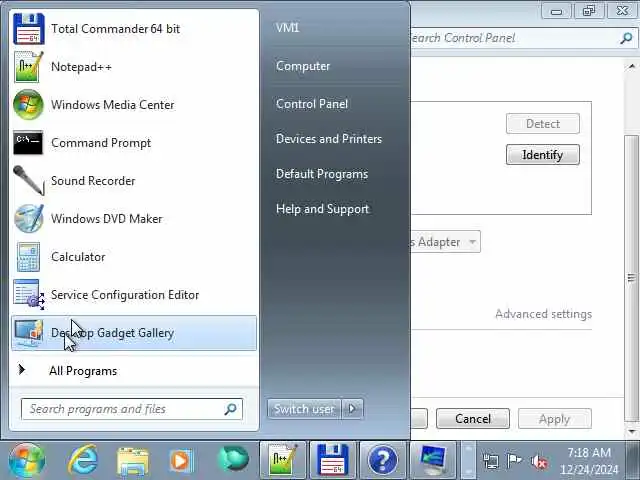Click Control Panel search magnifier icon
Image resolution: width=640 pixels, height=480 pixels.
pyautogui.click(x=626, y=38)
